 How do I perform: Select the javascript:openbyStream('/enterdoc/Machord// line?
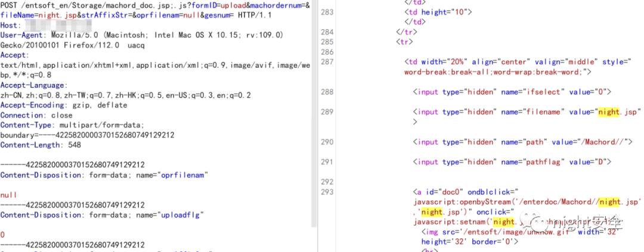tap(527, 202)
